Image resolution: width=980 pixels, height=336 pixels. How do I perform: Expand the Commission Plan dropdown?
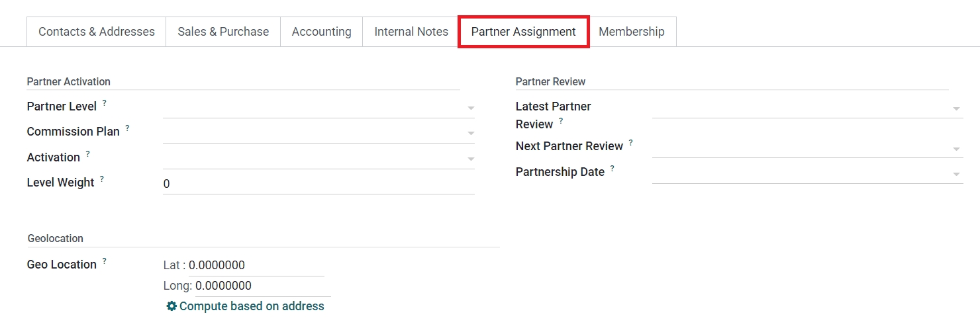(x=470, y=133)
